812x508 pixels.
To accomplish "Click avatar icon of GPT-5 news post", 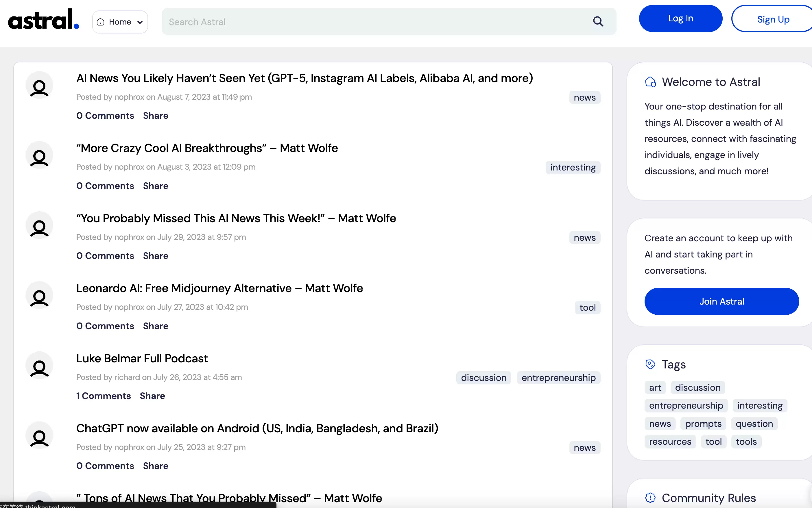I will [x=39, y=85].
